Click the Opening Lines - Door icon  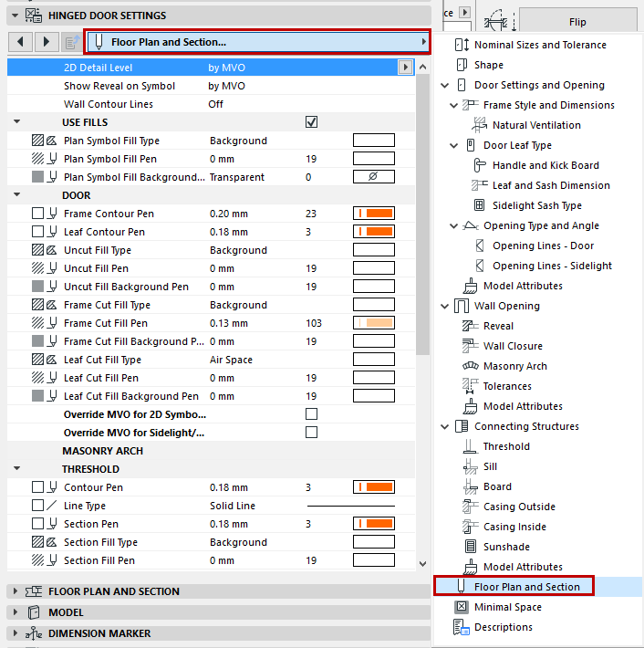coord(480,246)
